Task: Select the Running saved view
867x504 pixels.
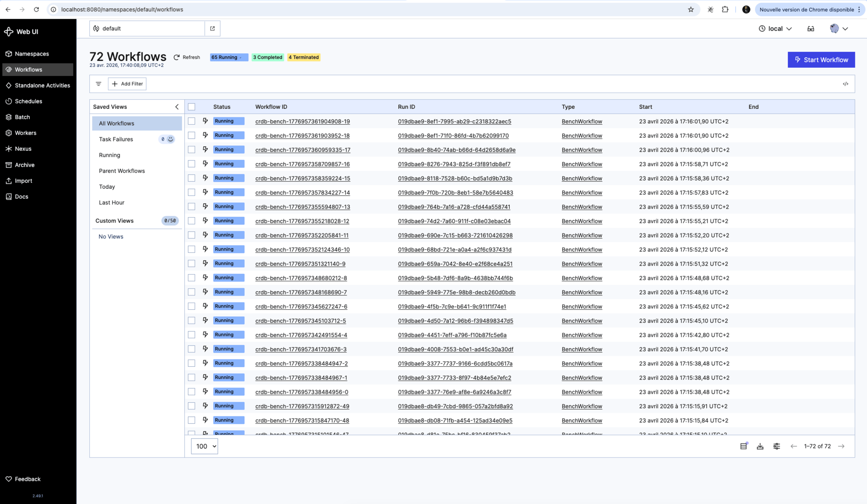Action: pyautogui.click(x=109, y=155)
